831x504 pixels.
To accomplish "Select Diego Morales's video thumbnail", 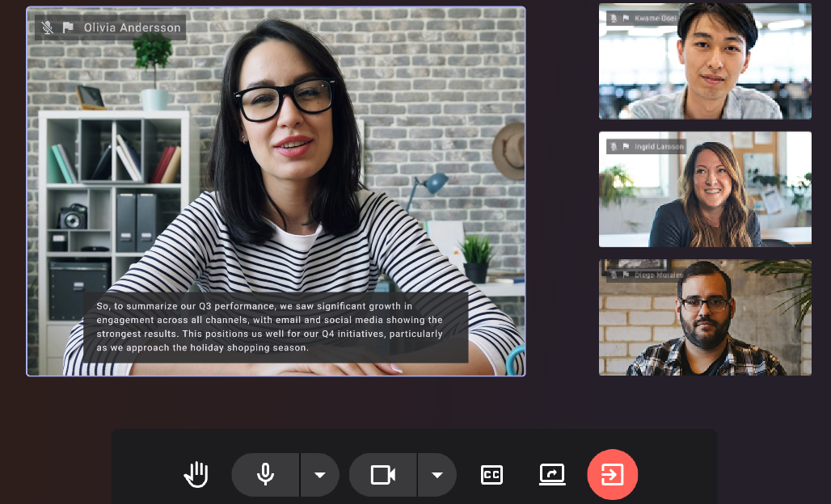I will (x=705, y=317).
